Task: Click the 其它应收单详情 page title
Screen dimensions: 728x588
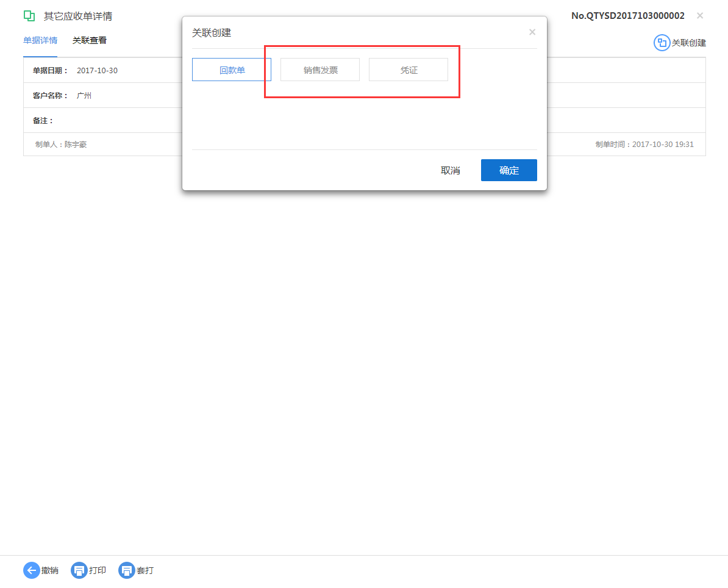Action: (x=78, y=16)
